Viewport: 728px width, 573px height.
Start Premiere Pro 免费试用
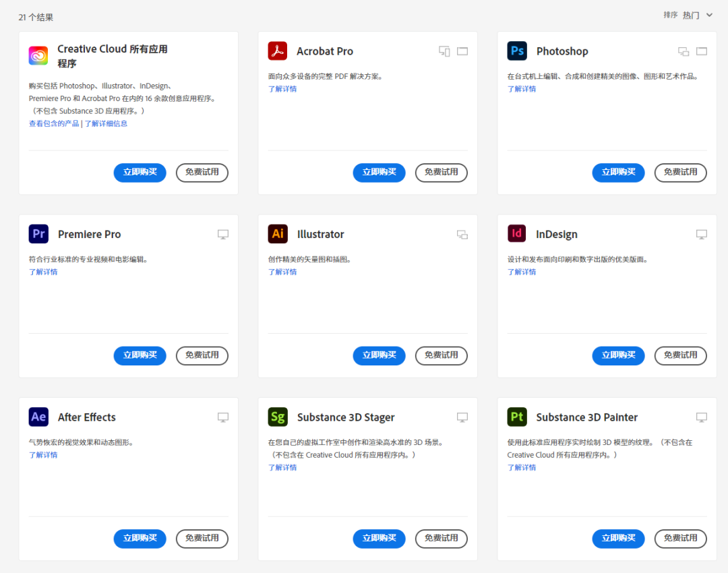(x=202, y=355)
